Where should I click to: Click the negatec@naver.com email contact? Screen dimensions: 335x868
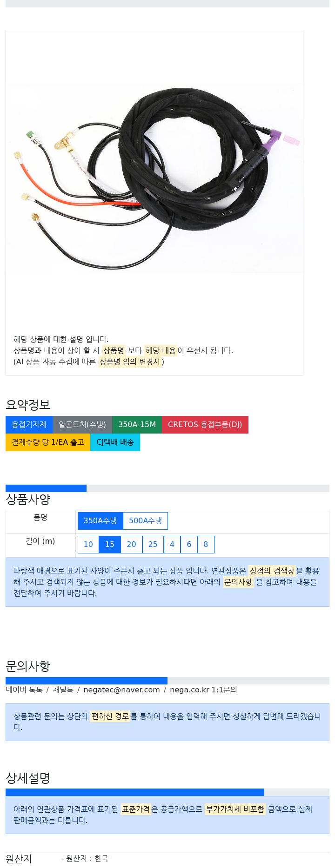[121, 690]
